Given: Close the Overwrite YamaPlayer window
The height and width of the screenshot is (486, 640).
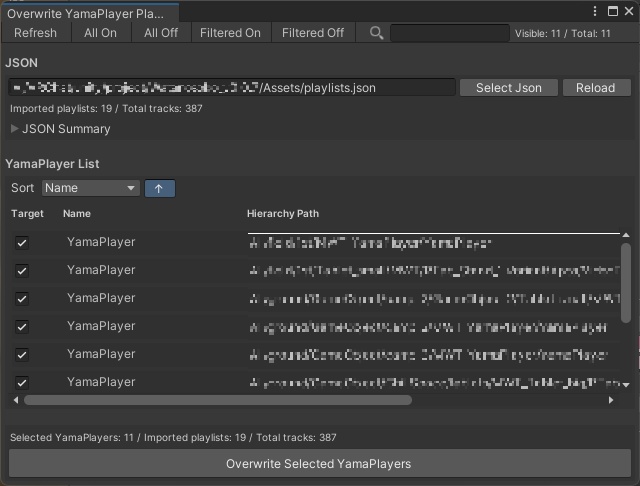Looking at the screenshot, I should [628, 11].
